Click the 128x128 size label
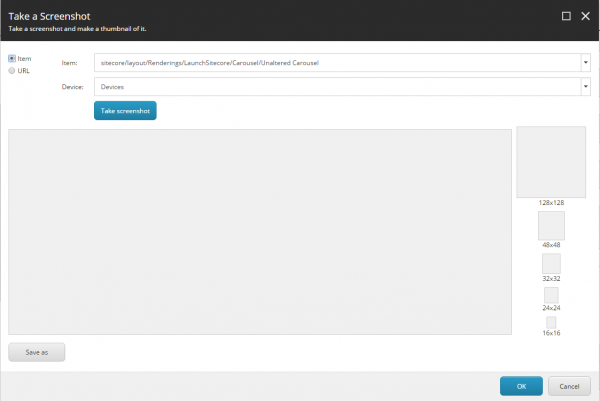Viewport: 600px width, 401px height. point(551,203)
